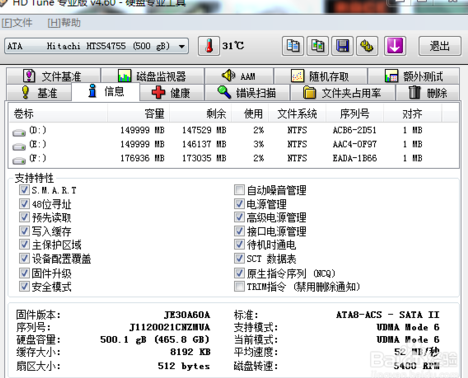Select the 信息 tab
This screenshot has width=468, height=378.
106,91
